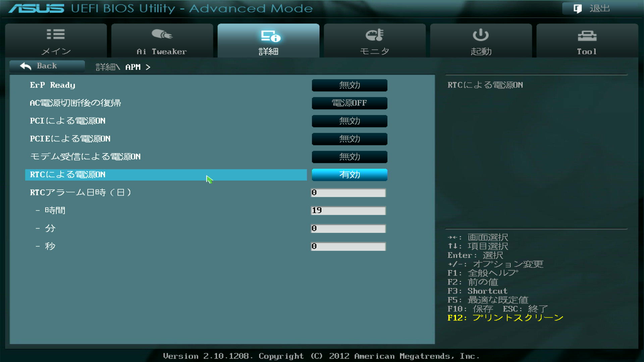644x362 pixels.
Task: Click the 分 minutes input field
Action: pos(348,229)
